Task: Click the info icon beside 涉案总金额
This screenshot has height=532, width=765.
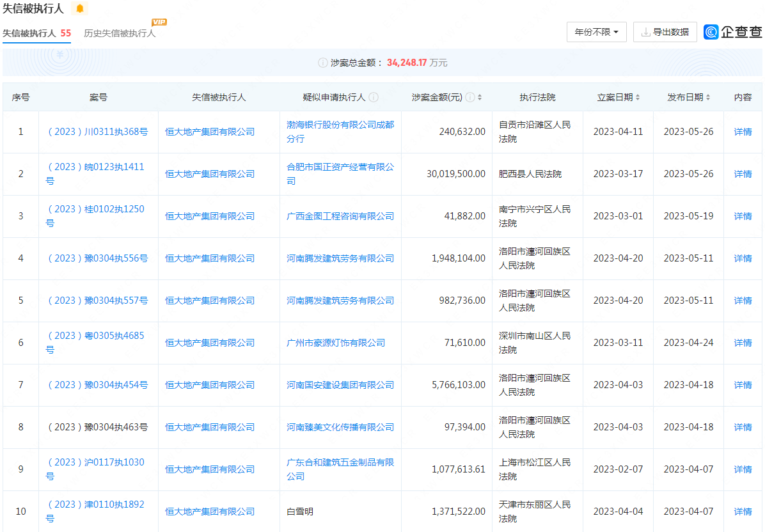Action: (x=323, y=63)
